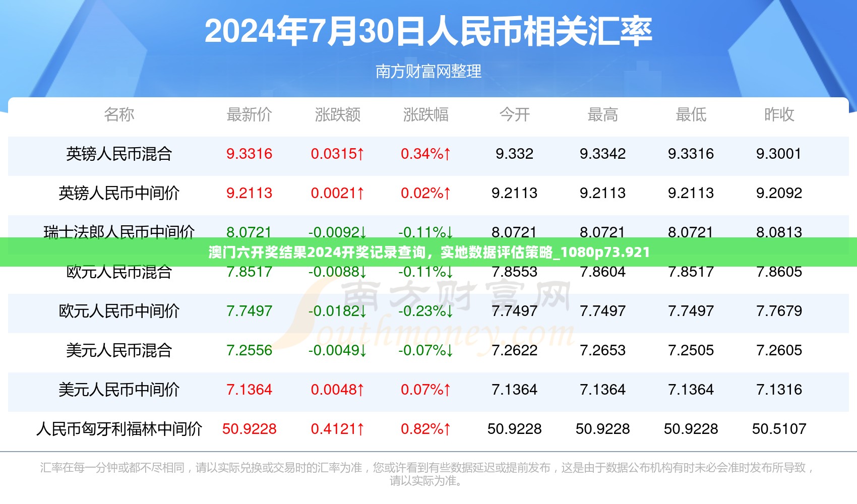Click the previous close 7.7679

click(x=779, y=311)
